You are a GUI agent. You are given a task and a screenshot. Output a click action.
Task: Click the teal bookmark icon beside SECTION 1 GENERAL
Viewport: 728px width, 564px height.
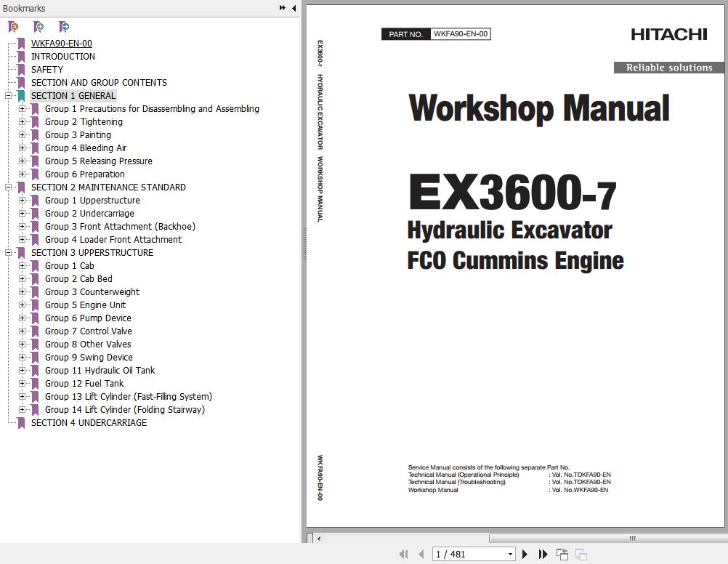(21, 96)
